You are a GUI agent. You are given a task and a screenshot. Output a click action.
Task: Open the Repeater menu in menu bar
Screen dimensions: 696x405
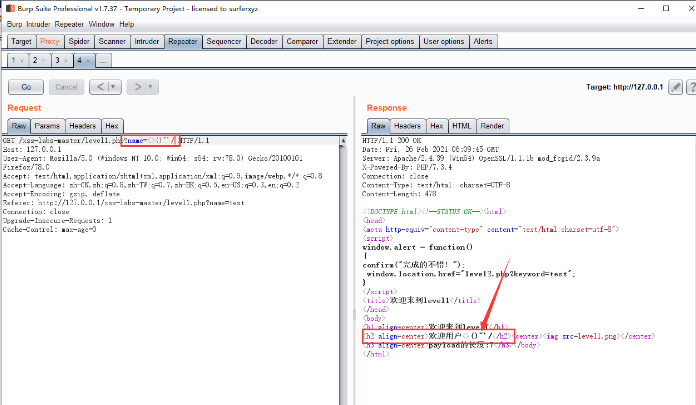pos(69,24)
